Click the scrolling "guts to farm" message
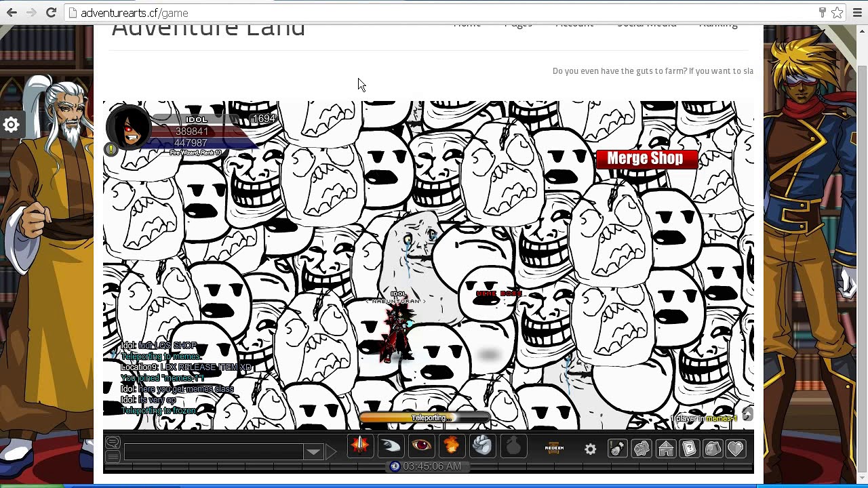The image size is (868, 488). pos(652,70)
